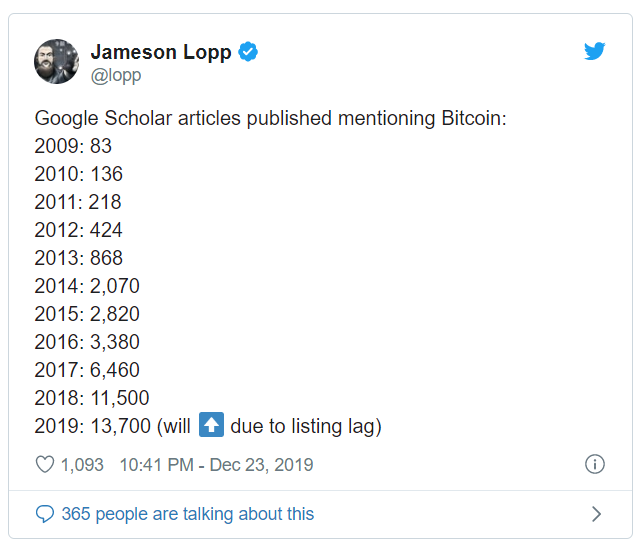Click the "2014: 2,070" line
This screenshot has height=553, width=639.
point(87,286)
